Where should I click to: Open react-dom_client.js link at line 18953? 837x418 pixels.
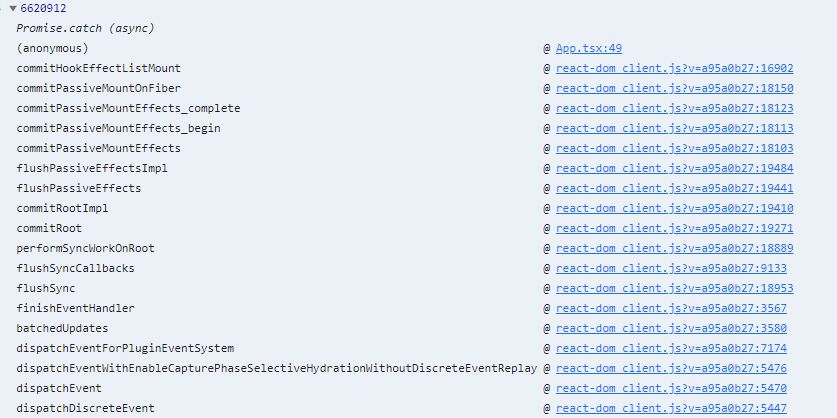coord(674,288)
